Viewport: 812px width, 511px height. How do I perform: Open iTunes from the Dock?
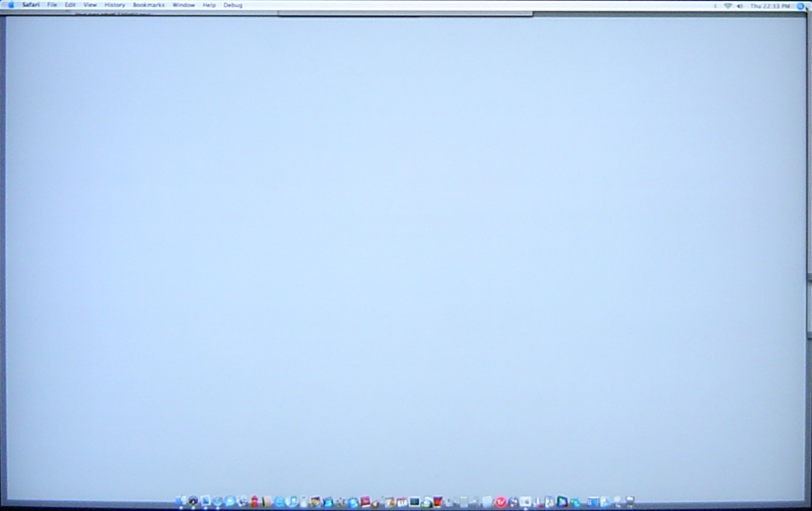coord(290,501)
